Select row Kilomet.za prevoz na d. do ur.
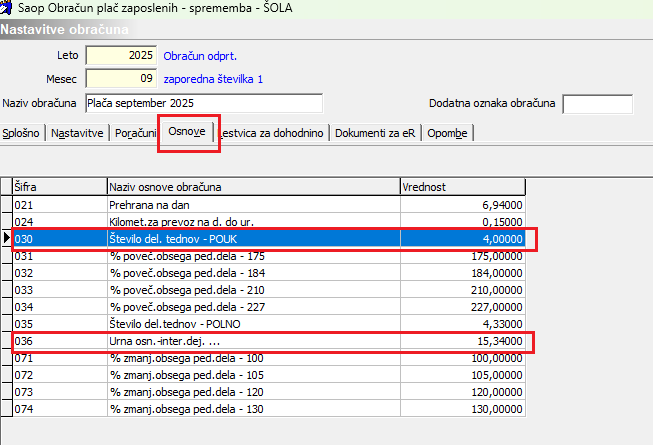Image resolution: width=653 pixels, height=445 pixels. (x=269, y=222)
